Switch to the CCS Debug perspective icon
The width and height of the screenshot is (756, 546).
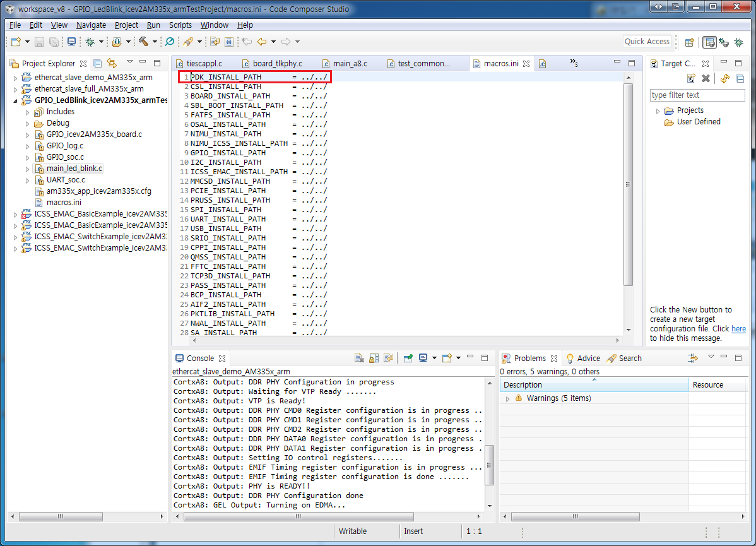point(724,42)
